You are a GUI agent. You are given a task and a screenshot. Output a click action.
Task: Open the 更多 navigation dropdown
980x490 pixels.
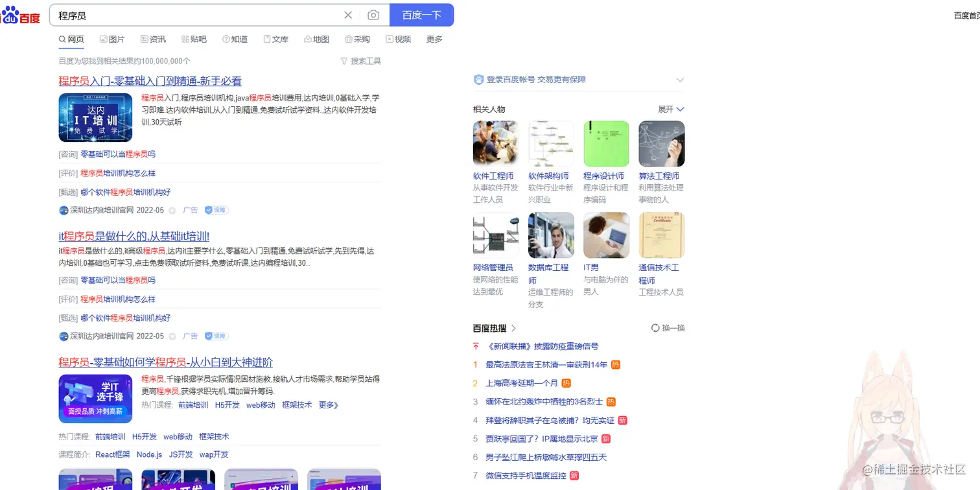point(434,39)
